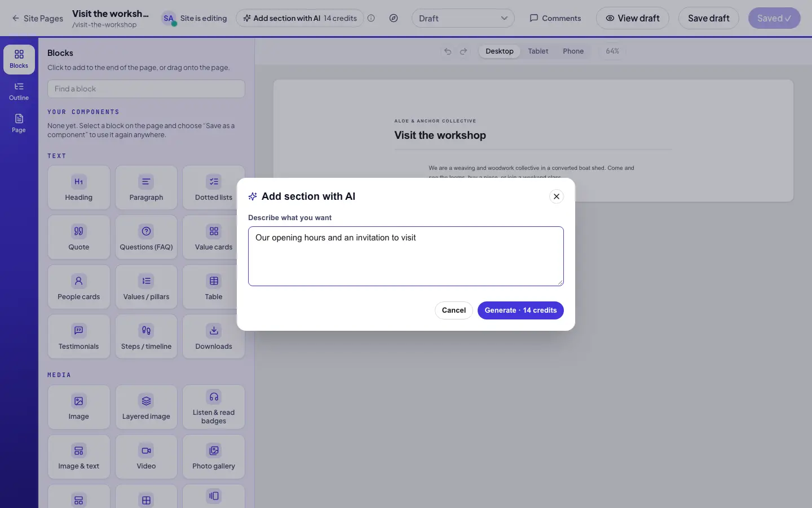Screen dimensions: 812x508
Task: Go back to Site Pages
Action: 37,18
